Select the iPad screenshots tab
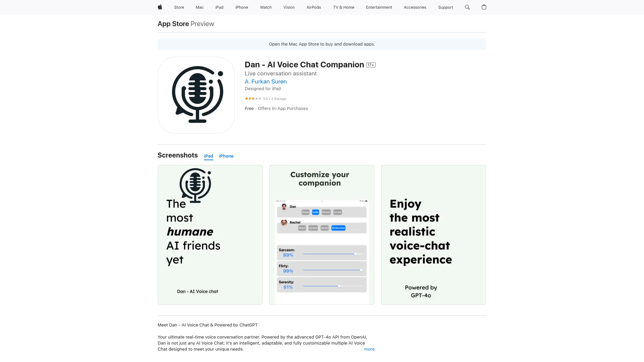The image size is (644, 362). point(208,156)
